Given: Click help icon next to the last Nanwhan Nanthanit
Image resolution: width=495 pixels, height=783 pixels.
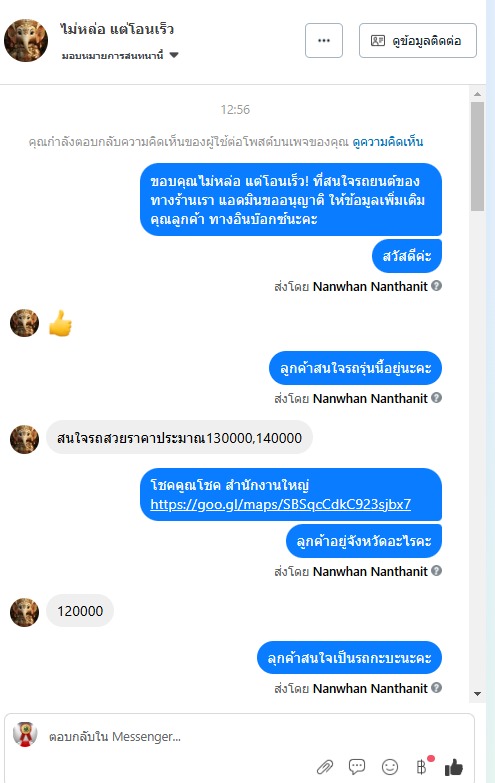Looking at the screenshot, I should 437,688.
